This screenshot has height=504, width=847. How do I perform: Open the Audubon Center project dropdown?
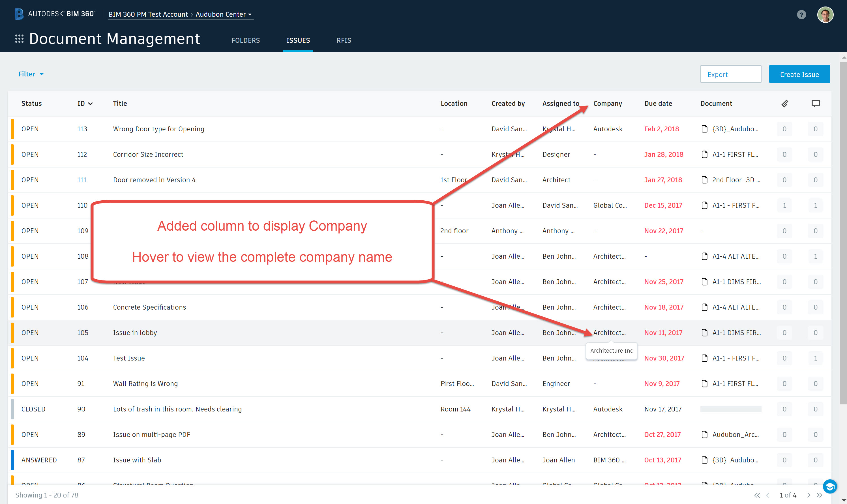(x=224, y=14)
